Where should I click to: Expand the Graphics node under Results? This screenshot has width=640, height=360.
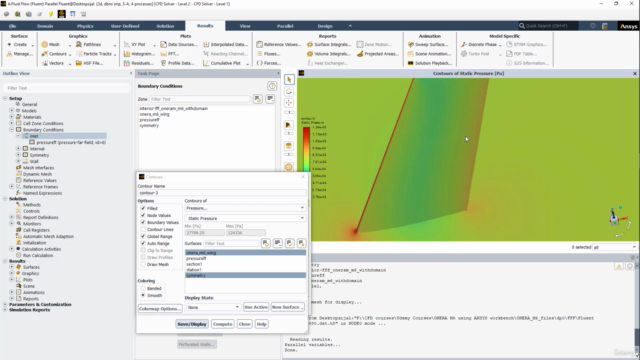11,273
